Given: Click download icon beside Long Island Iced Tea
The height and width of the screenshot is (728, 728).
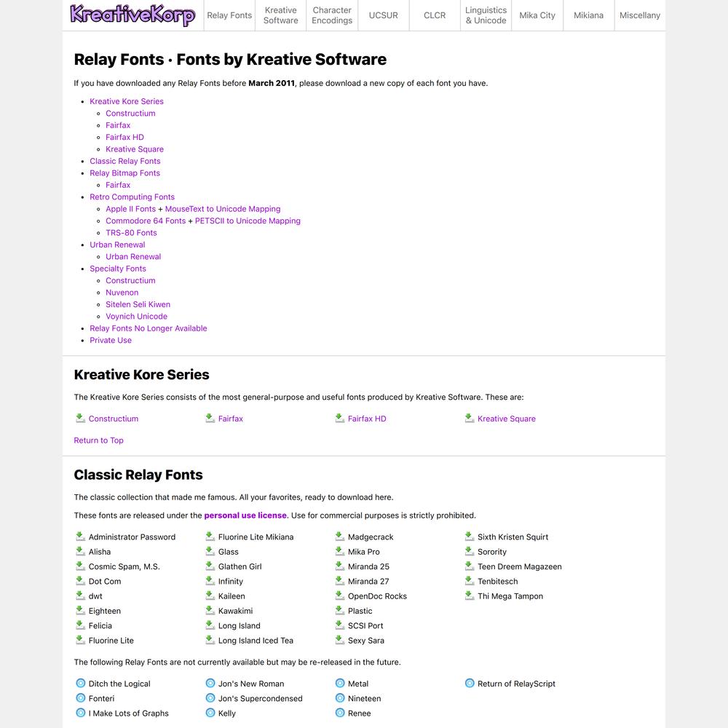Looking at the screenshot, I should [x=210, y=640].
